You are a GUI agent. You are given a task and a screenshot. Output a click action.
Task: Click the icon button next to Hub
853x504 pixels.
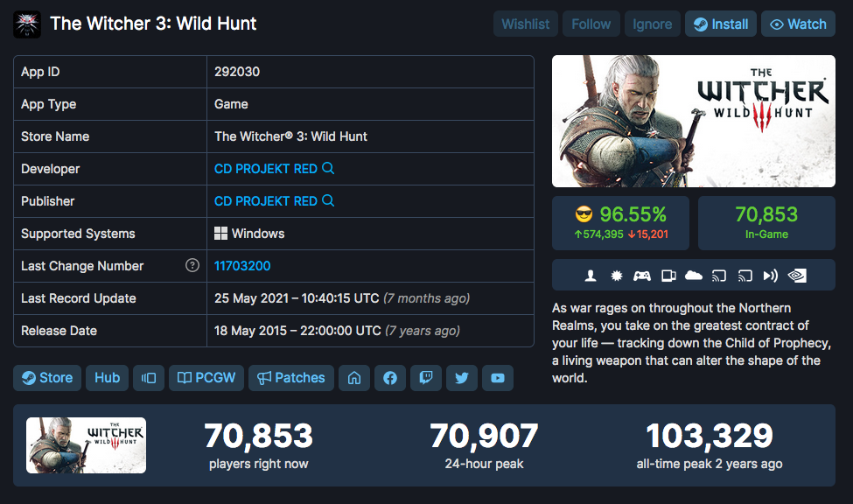click(x=149, y=378)
